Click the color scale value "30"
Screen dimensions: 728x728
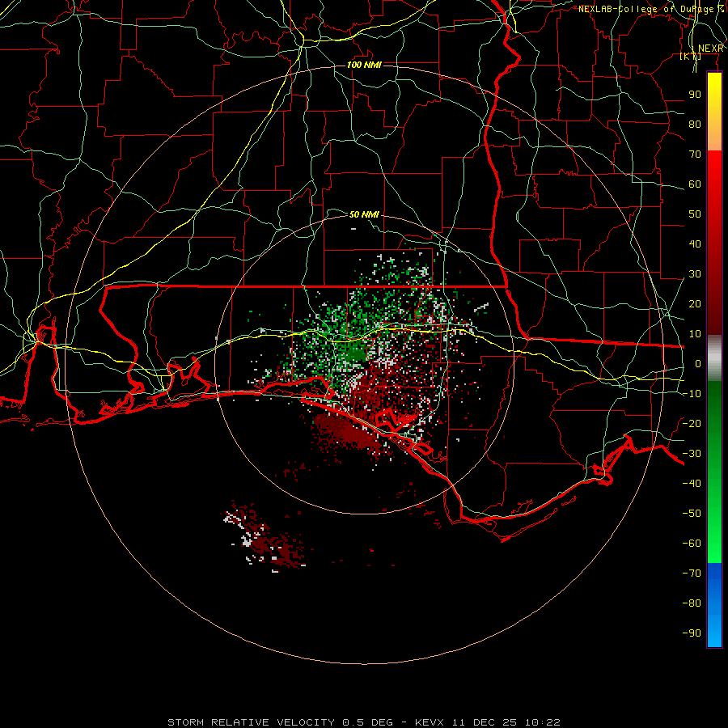[x=695, y=274]
